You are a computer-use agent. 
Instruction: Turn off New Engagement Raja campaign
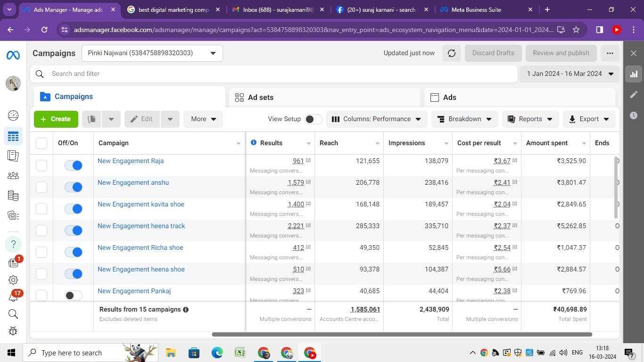(x=74, y=165)
